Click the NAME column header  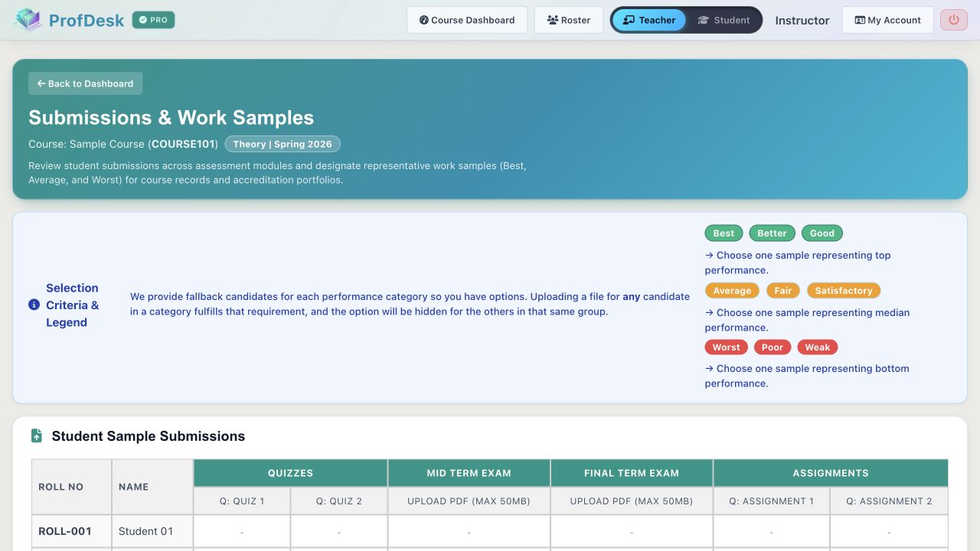(152, 487)
